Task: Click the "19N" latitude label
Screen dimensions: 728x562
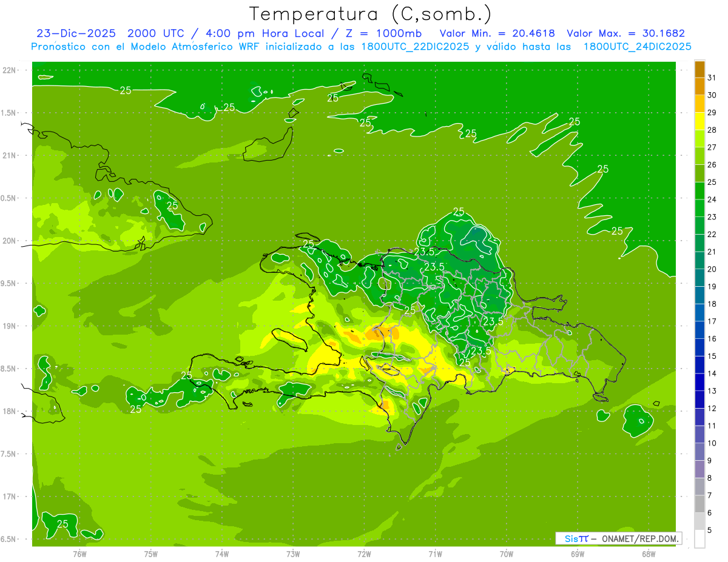Action: point(8,326)
